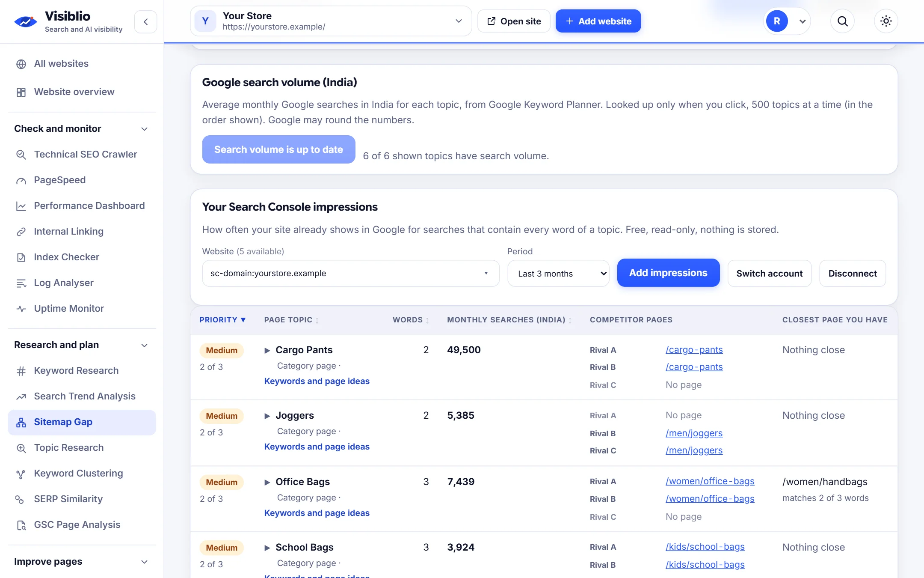The height and width of the screenshot is (578, 924).
Task: Expand the Joggers row triangle
Action: tap(267, 416)
